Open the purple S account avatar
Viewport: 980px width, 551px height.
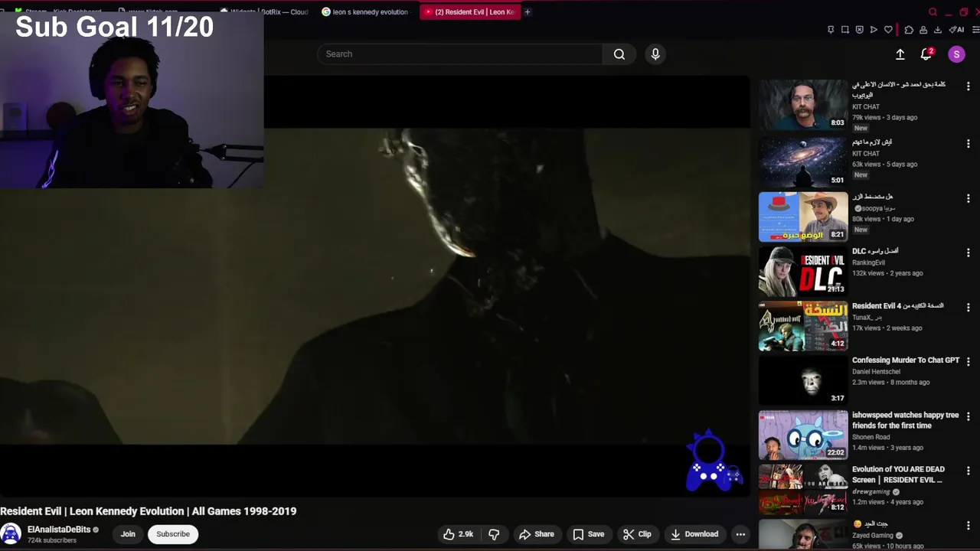click(x=956, y=54)
